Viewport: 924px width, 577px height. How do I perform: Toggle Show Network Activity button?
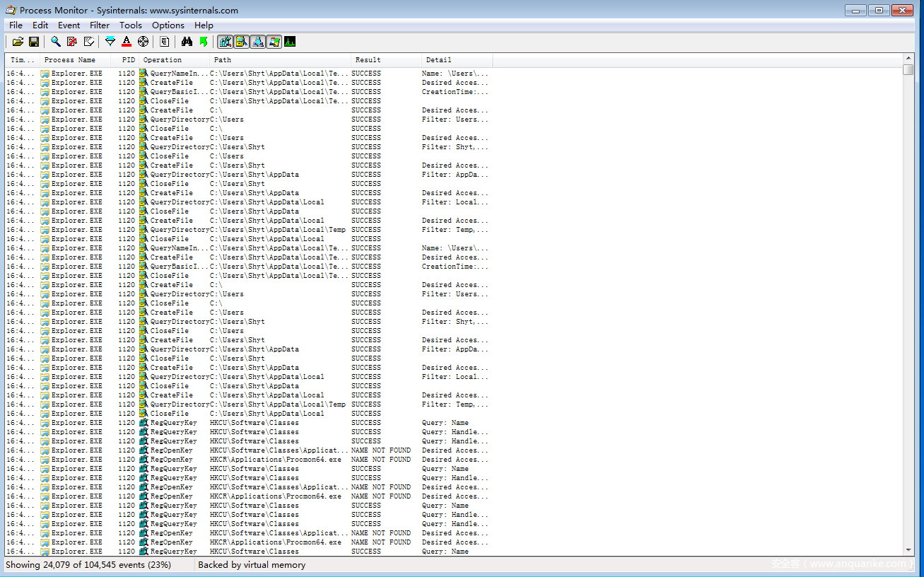(x=258, y=42)
